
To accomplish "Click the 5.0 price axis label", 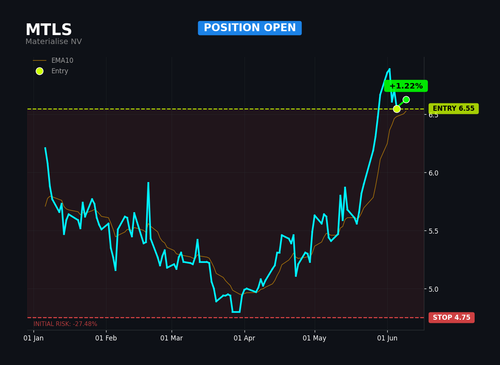I will (433, 289).
